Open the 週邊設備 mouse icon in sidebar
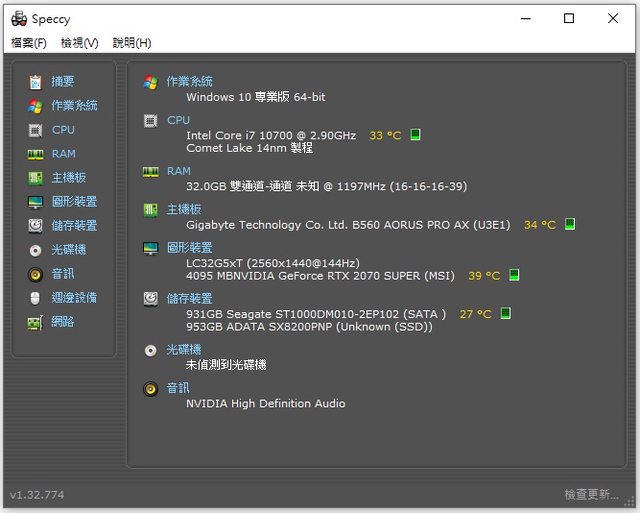The height and width of the screenshot is (513, 640). click(x=35, y=298)
